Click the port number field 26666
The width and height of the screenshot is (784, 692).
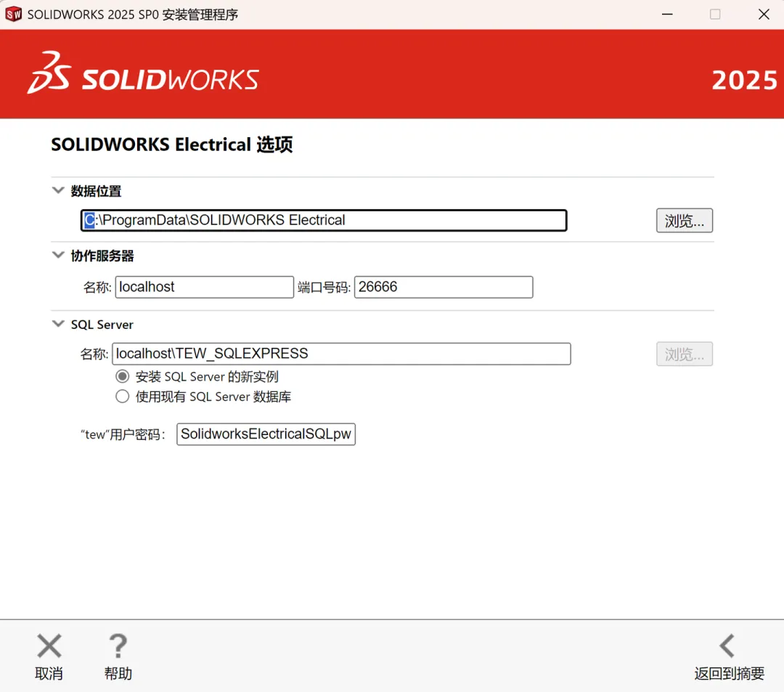(444, 287)
